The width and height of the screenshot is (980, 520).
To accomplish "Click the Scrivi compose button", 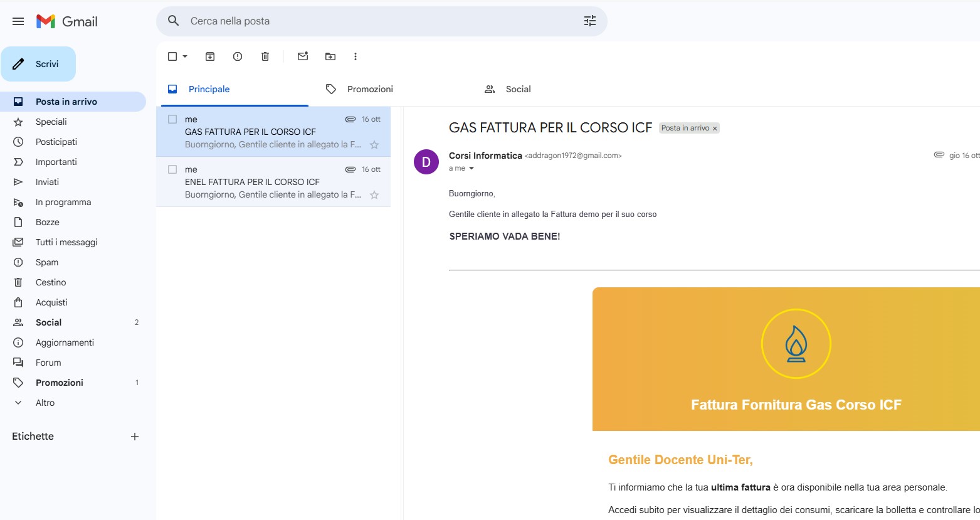I will [x=38, y=63].
